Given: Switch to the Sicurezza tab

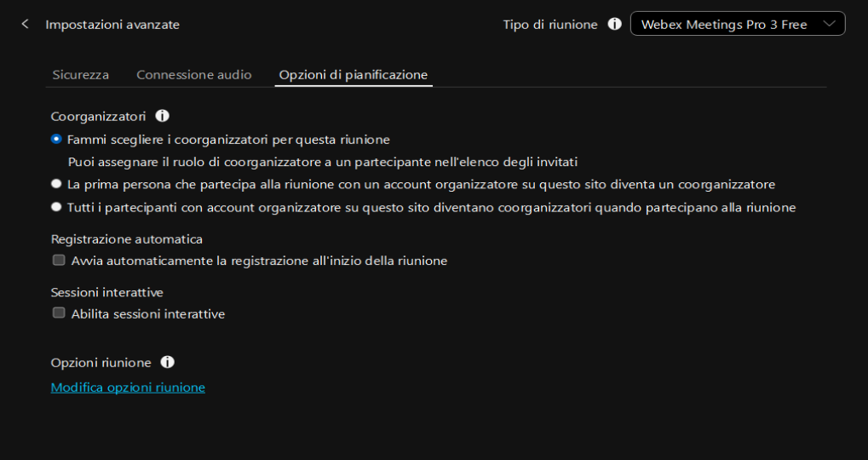Looking at the screenshot, I should point(80,75).
